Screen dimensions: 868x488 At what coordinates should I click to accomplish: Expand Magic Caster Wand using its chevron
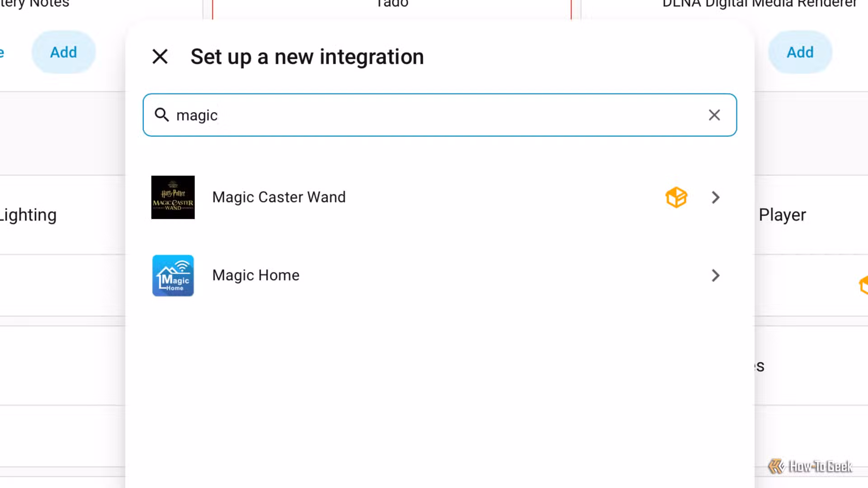pyautogui.click(x=715, y=197)
